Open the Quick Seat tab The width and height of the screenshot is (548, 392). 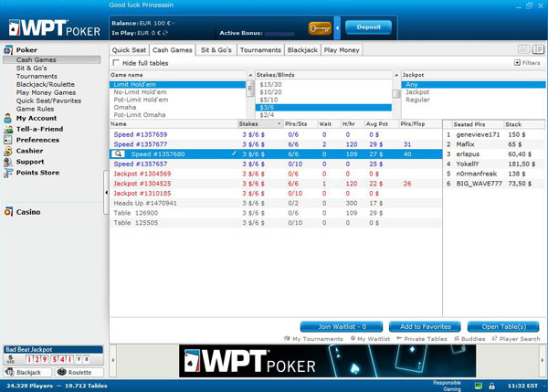click(129, 50)
